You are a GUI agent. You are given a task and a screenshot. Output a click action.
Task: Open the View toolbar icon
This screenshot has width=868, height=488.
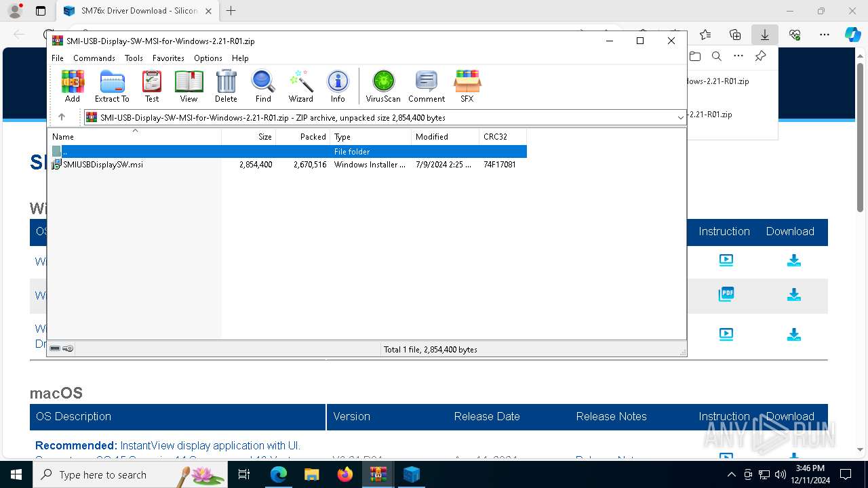pyautogui.click(x=189, y=86)
